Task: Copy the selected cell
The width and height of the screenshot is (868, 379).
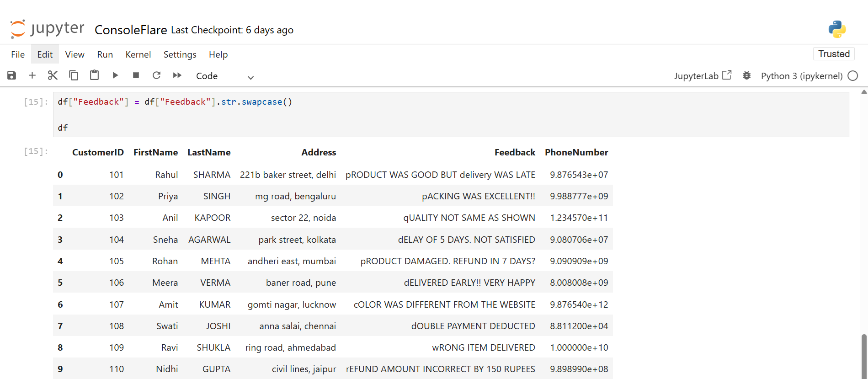Action: (74, 75)
